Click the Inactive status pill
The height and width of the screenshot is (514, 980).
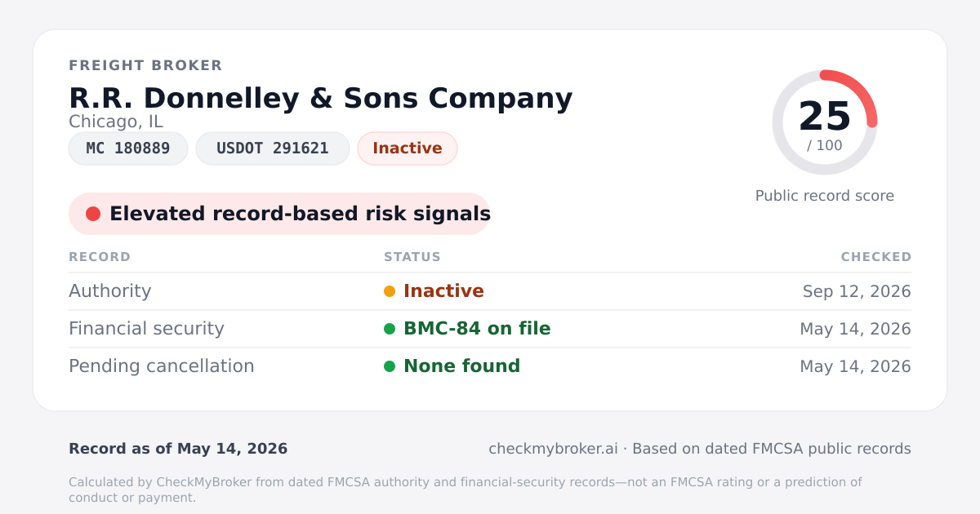[x=408, y=148]
